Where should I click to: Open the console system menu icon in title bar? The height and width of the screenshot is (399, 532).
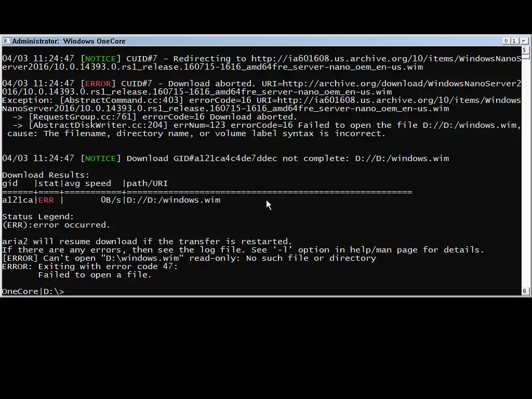[x=6, y=41]
